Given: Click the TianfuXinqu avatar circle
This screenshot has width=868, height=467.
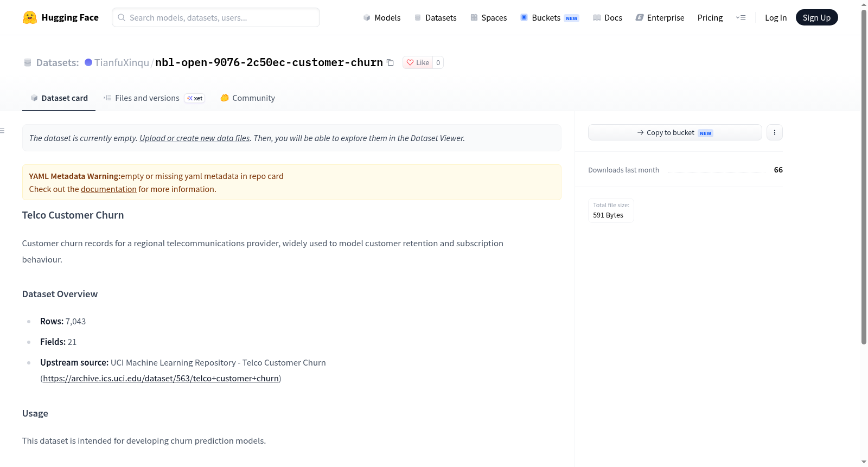Looking at the screenshot, I should 88,62.
